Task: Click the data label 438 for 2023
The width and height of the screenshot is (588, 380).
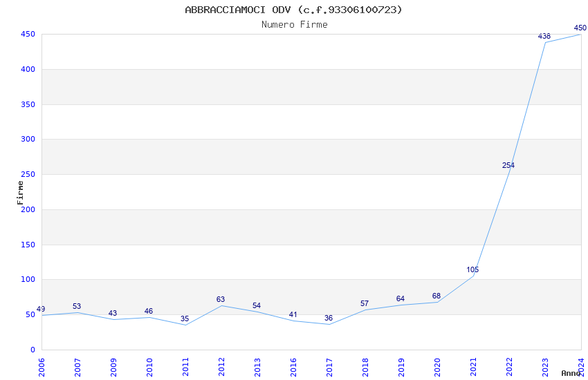Action: coord(544,37)
